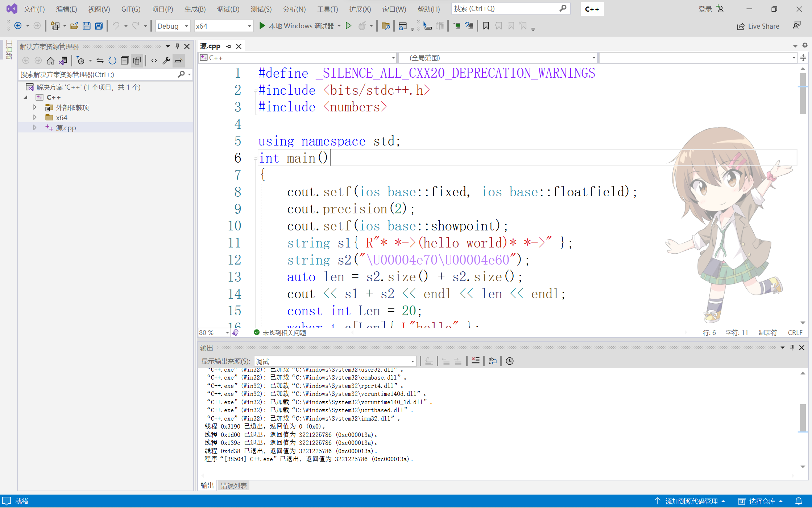The height and width of the screenshot is (508, 812).
Task: Click the feedback icon at top right
Action: [797, 25]
